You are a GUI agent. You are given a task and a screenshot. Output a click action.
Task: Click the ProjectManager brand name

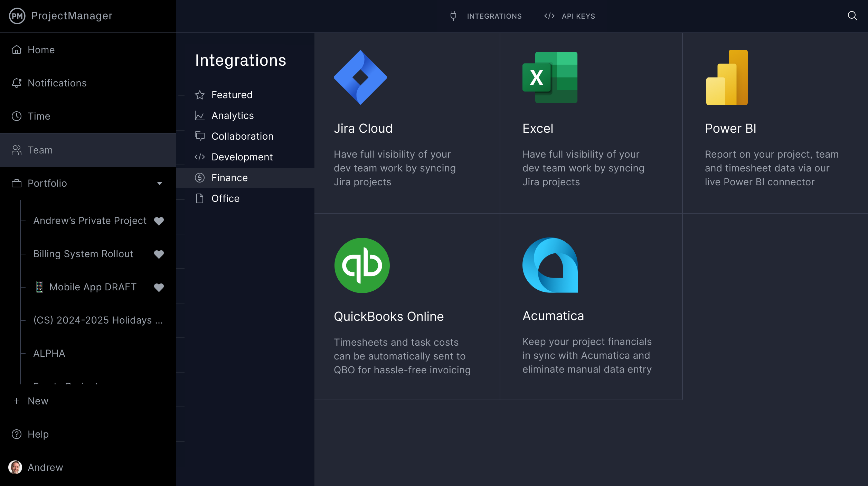(x=72, y=16)
